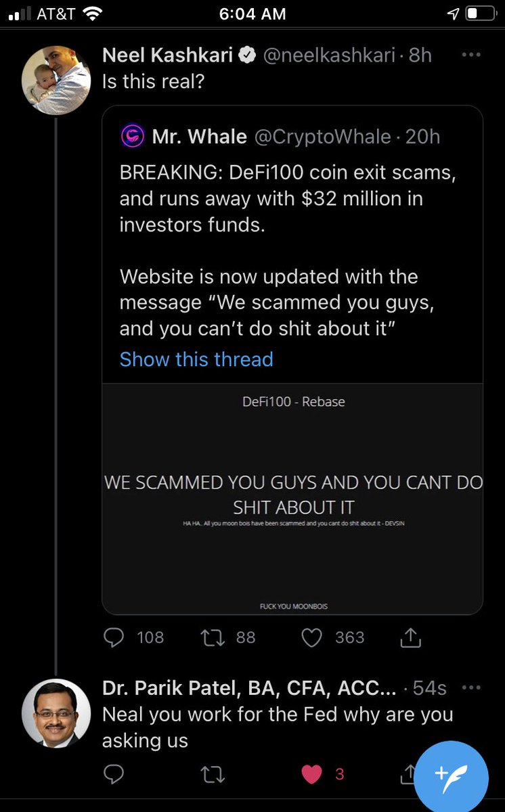
Task: Open the @CryptoWhale quoted tweet handle
Action: click(322, 137)
